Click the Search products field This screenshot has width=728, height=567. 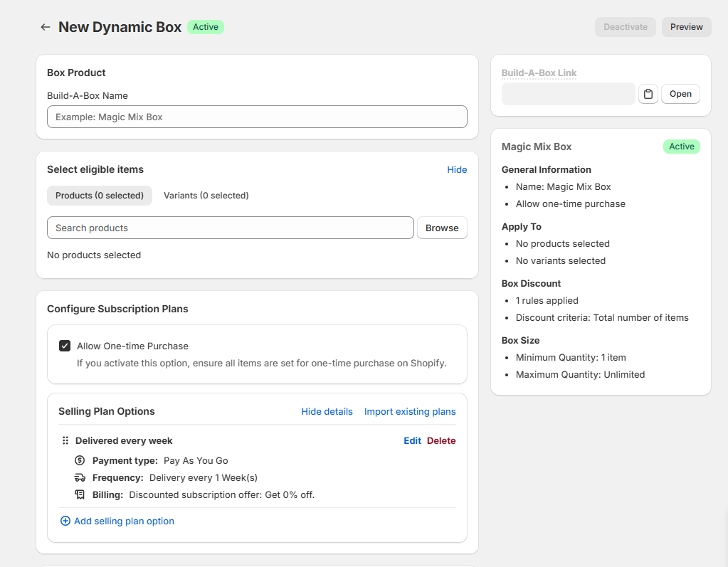click(231, 228)
